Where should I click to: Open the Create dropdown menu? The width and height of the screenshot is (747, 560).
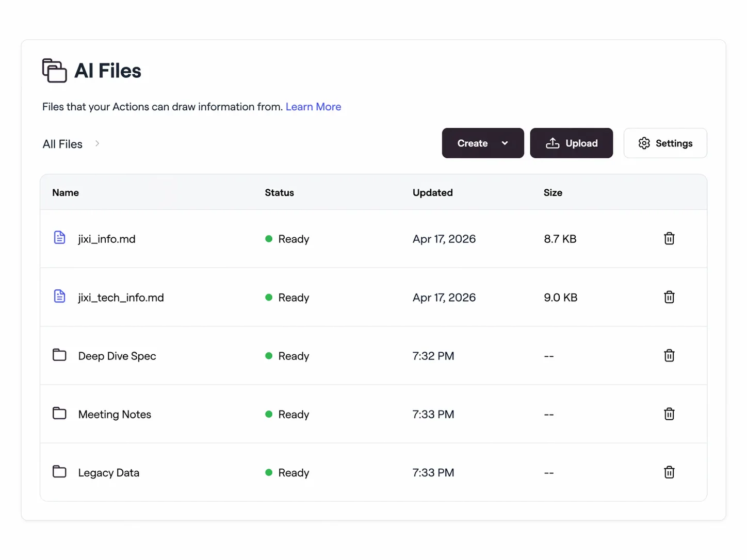tap(482, 143)
